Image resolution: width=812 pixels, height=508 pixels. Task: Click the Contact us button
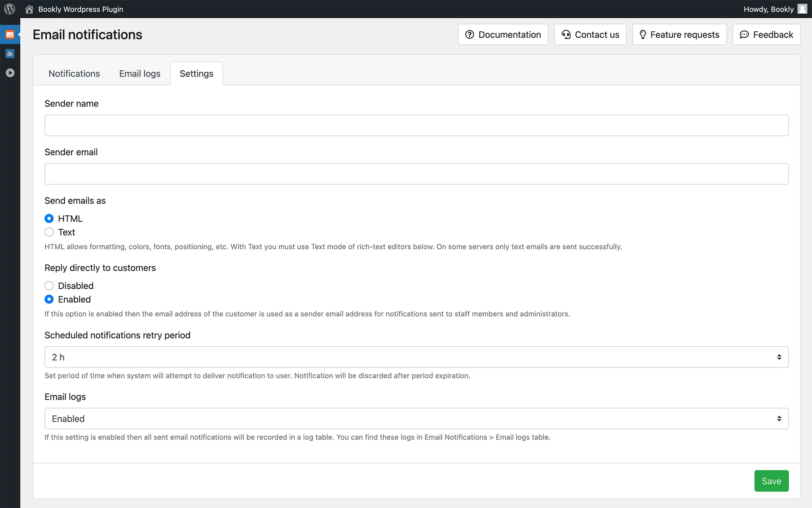coord(590,35)
